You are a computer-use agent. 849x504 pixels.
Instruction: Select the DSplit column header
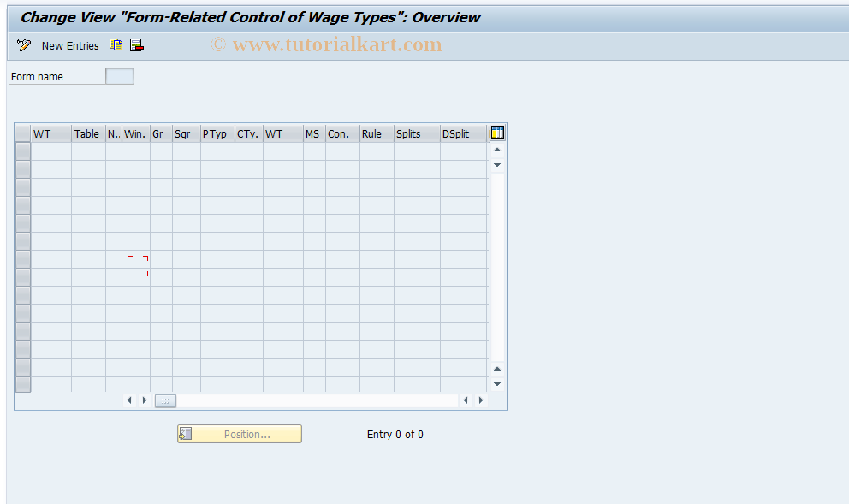464,133
